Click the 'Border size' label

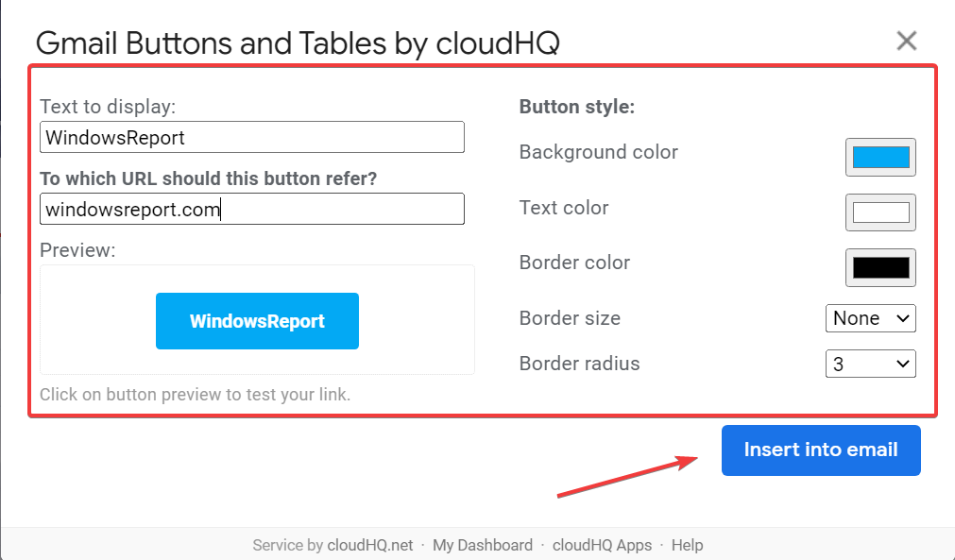click(570, 318)
